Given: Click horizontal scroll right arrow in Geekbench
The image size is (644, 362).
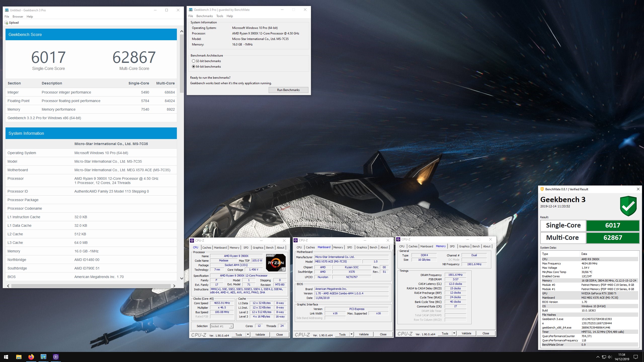Looking at the screenshot, I should (x=174, y=286).
